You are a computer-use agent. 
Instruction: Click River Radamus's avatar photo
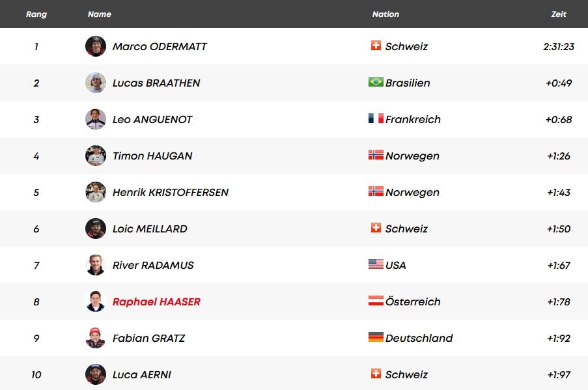coord(96,265)
